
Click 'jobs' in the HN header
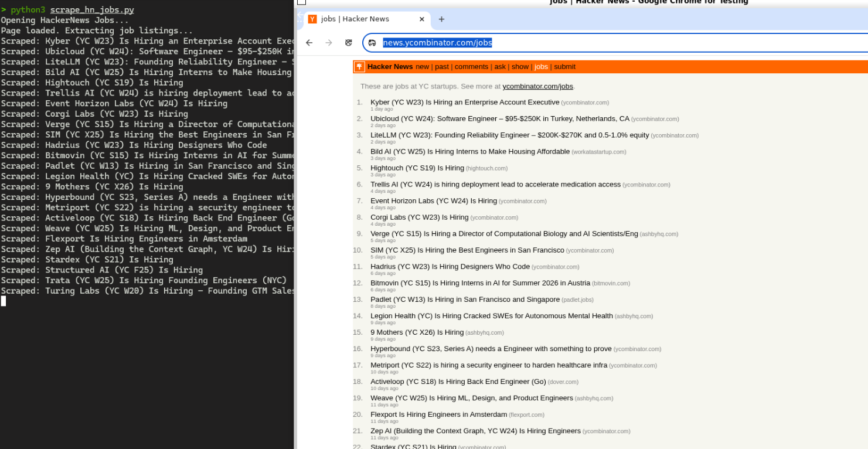(542, 67)
